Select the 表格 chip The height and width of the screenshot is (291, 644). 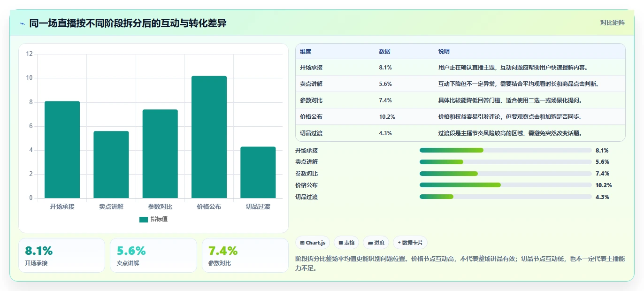click(x=346, y=243)
